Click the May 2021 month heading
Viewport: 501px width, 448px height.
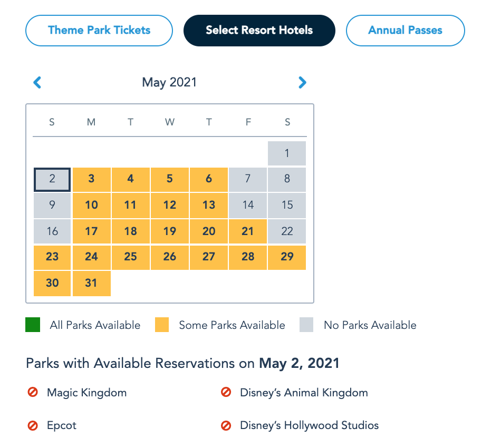[x=169, y=82]
